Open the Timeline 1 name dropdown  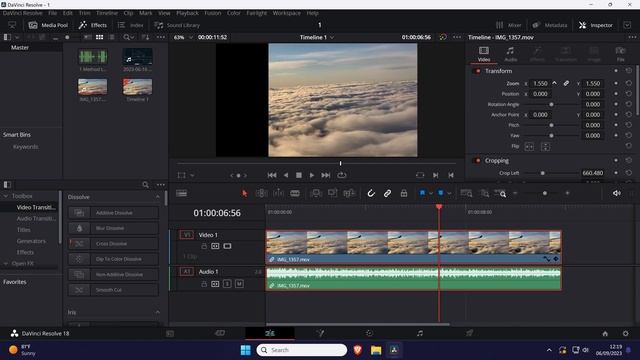tap(317, 37)
